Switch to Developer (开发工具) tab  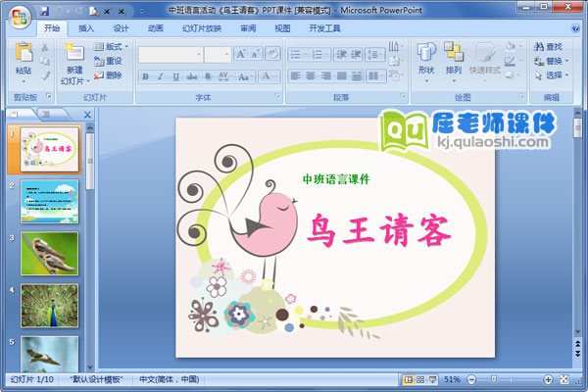coord(324,28)
